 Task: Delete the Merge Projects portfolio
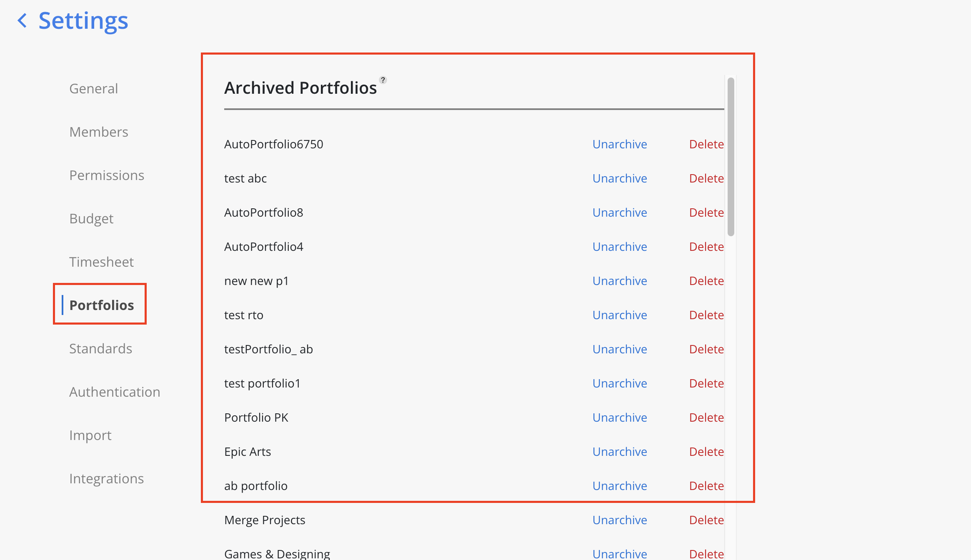pos(706,520)
